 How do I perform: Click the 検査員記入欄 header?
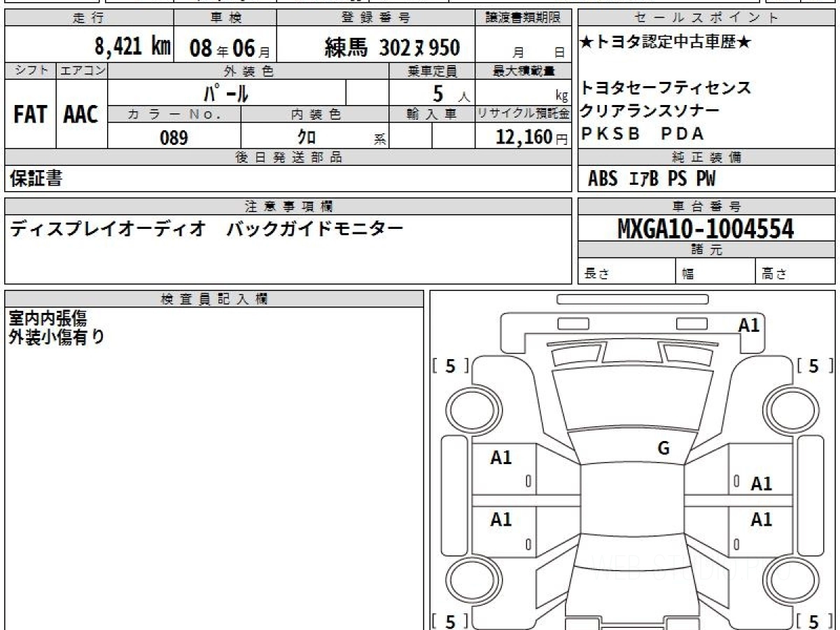tap(214, 299)
